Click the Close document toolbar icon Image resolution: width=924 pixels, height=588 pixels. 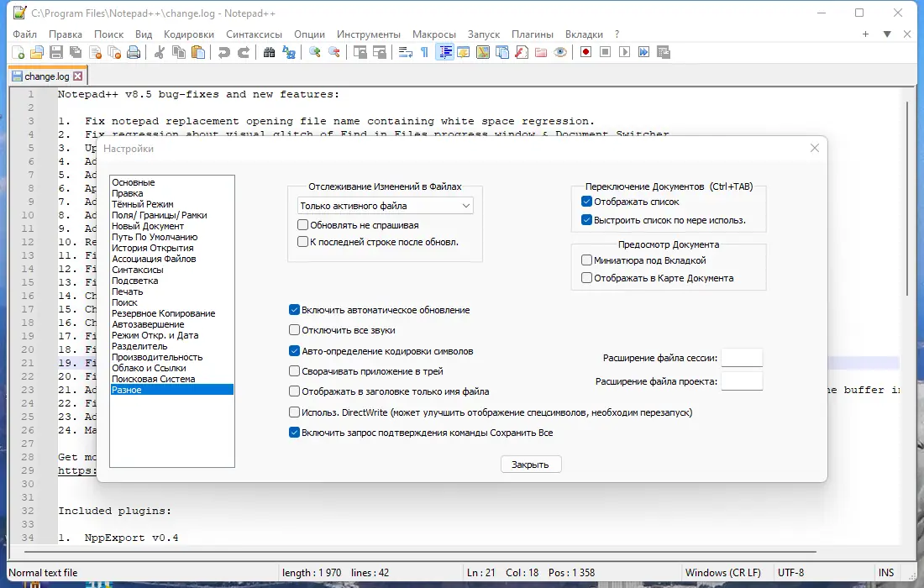(96, 52)
